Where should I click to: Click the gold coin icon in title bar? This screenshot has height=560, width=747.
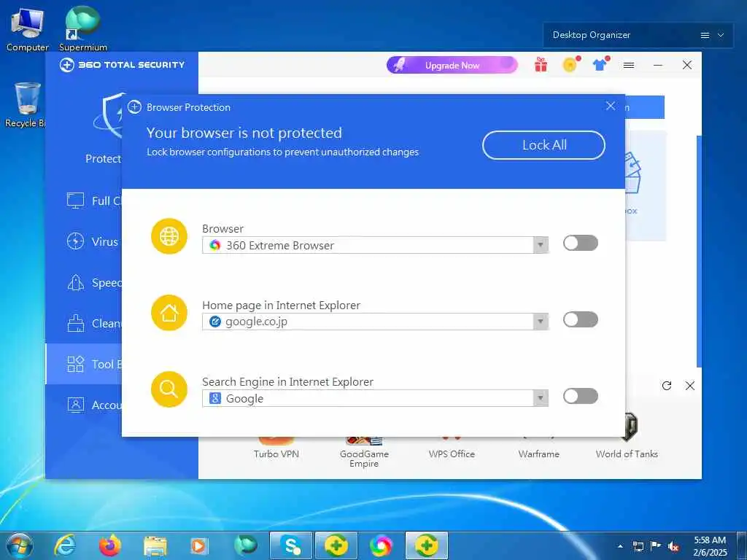point(570,65)
